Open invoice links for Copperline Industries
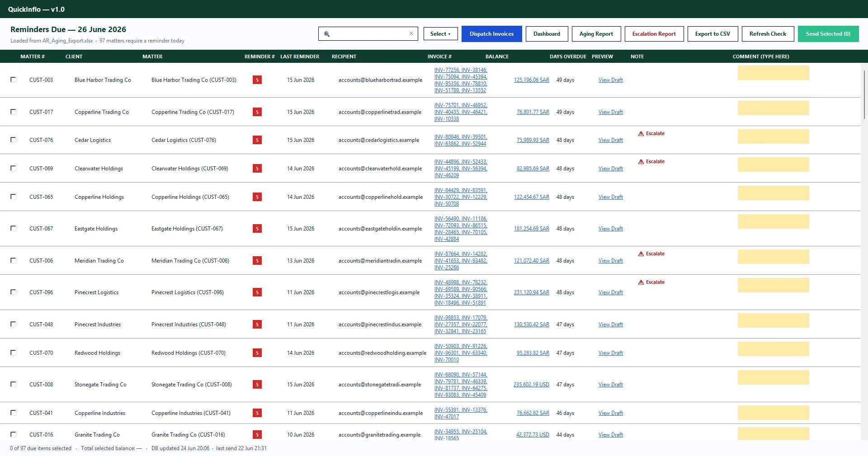Viewport: 868px width, 456px height. pos(461,413)
